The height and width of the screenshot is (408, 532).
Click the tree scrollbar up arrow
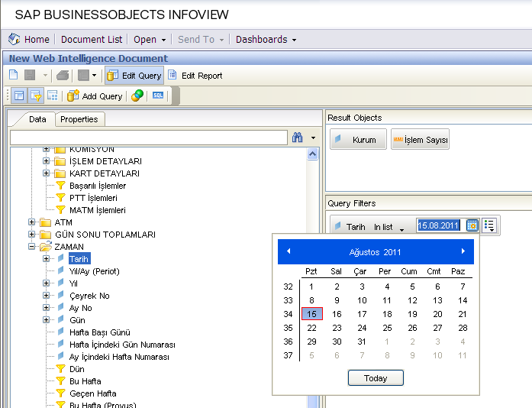pyautogui.click(x=312, y=154)
